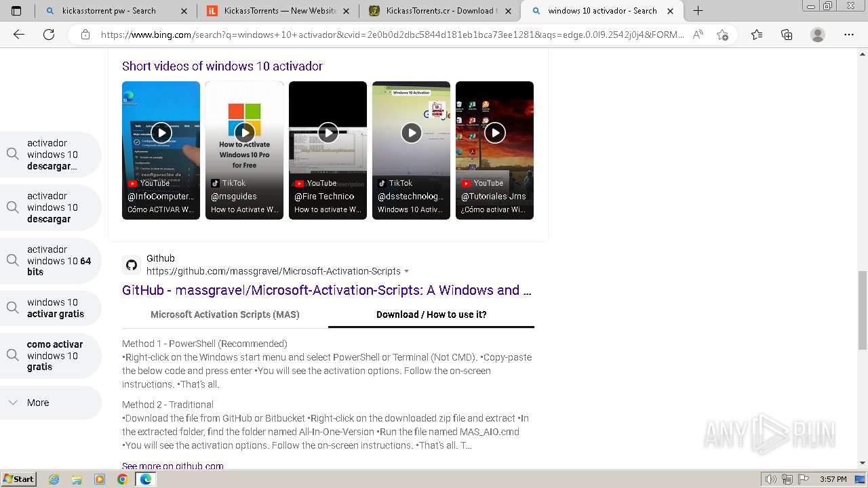
Task: Close the KickassTorrents.cr Download tab
Action: pyautogui.click(x=509, y=11)
